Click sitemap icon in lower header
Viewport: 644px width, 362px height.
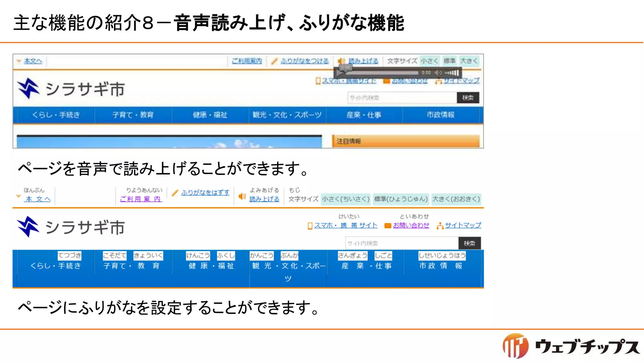click(440, 226)
